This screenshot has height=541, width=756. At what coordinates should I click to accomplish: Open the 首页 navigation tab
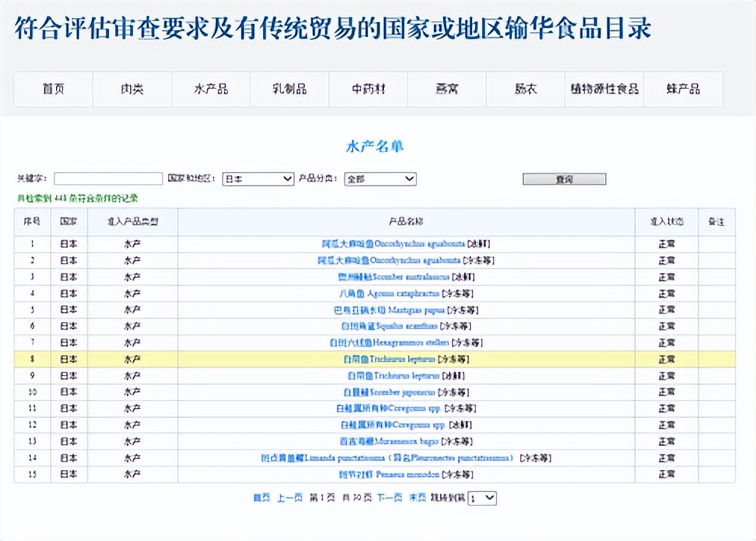click(x=53, y=89)
